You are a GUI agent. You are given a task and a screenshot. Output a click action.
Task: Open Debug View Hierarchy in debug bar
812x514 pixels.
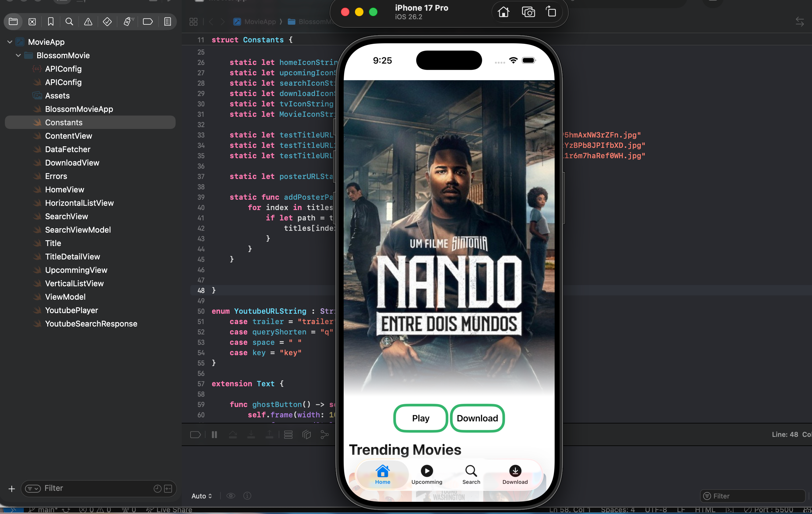coord(306,434)
